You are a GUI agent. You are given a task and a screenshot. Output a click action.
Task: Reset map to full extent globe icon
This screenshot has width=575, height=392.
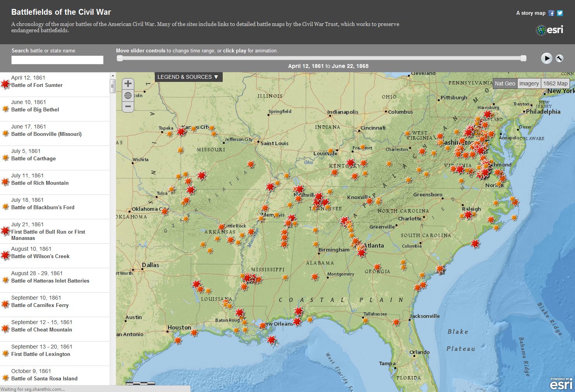(x=128, y=95)
